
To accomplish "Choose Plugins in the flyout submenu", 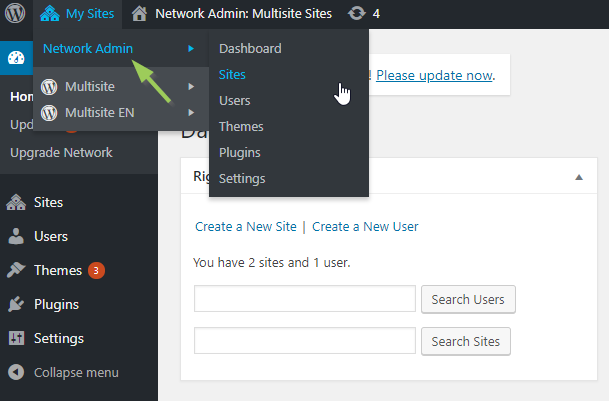I will 240,152.
